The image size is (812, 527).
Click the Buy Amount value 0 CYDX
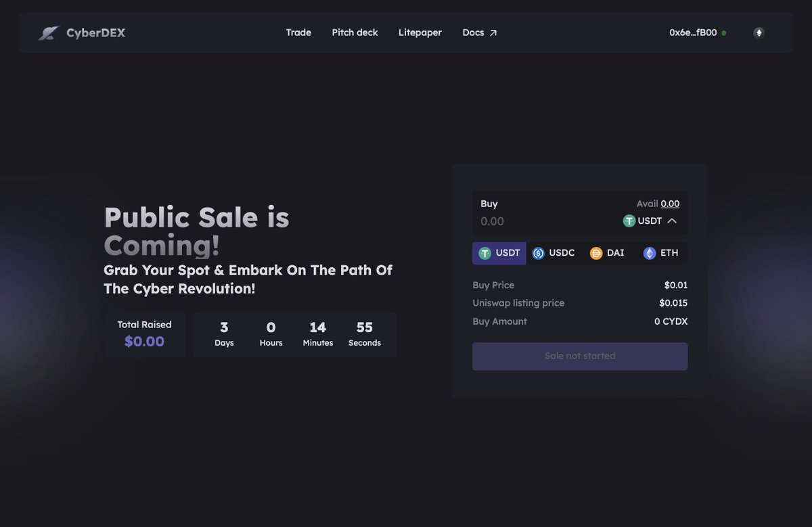671,321
